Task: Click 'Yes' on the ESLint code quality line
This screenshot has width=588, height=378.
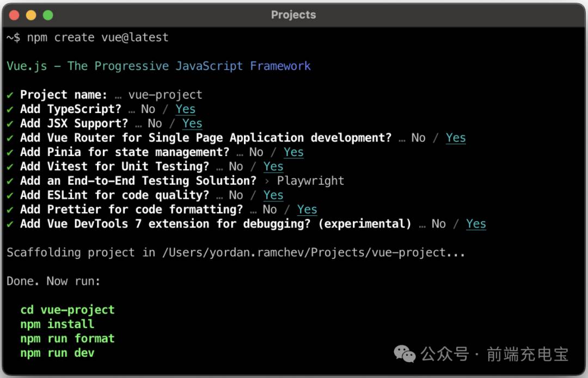Action: tap(273, 195)
